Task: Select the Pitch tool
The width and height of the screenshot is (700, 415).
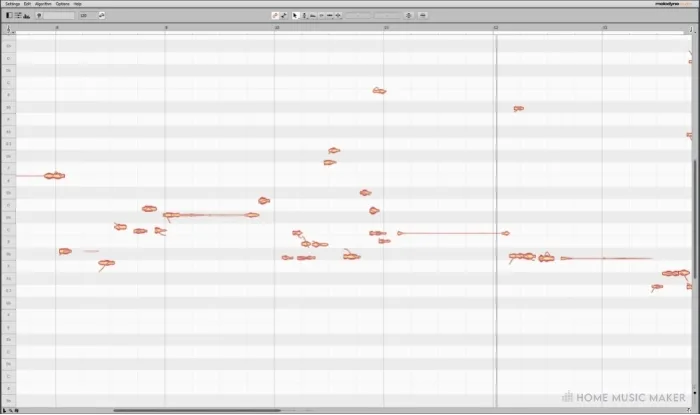Action: pos(304,16)
